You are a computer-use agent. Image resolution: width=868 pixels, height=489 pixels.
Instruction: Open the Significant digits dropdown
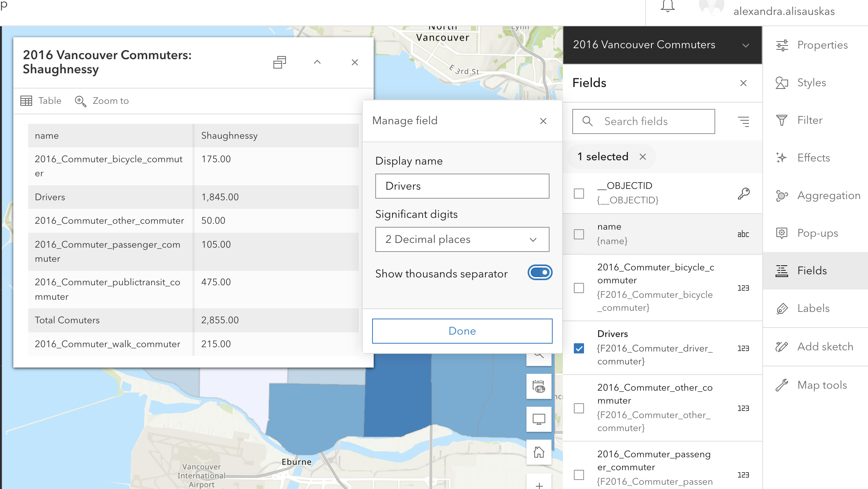[x=462, y=239]
